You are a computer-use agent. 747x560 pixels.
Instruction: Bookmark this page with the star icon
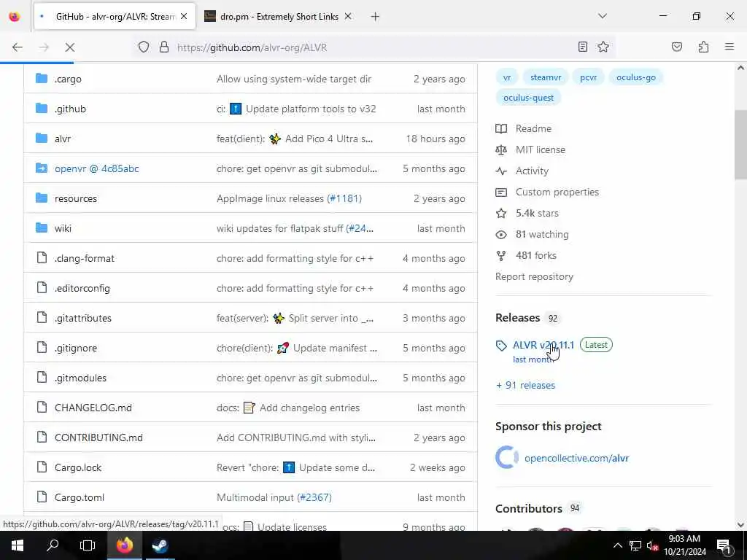pos(603,47)
